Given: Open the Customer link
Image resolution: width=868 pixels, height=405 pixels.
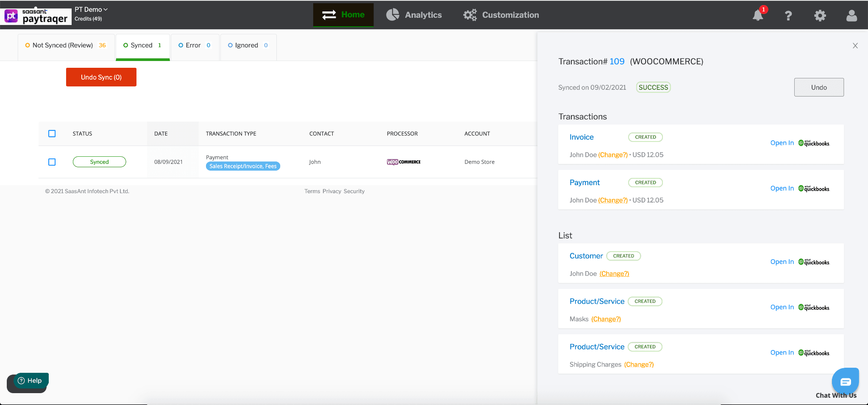Looking at the screenshot, I should [x=586, y=256].
